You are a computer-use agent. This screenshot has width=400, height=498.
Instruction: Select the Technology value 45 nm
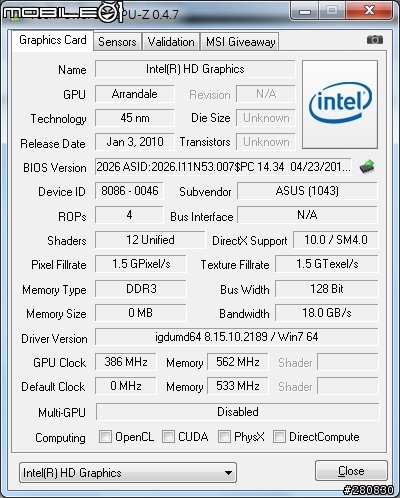click(x=135, y=118)
